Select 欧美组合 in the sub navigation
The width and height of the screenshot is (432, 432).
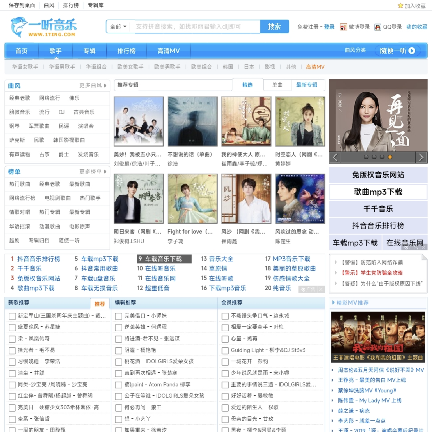pyautogui.click(x=201, y=67)
